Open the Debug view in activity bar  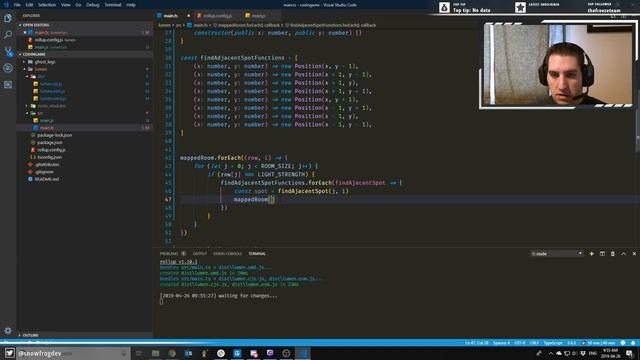coord(8,68)
